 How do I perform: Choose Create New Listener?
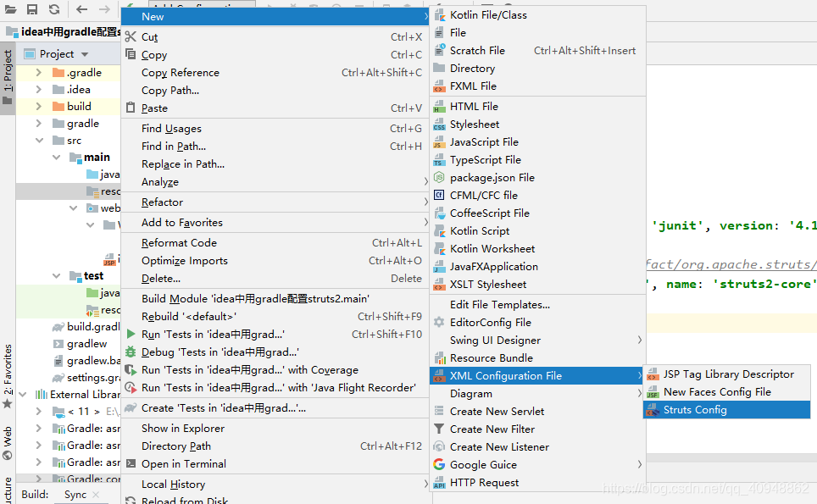[537, 446]
